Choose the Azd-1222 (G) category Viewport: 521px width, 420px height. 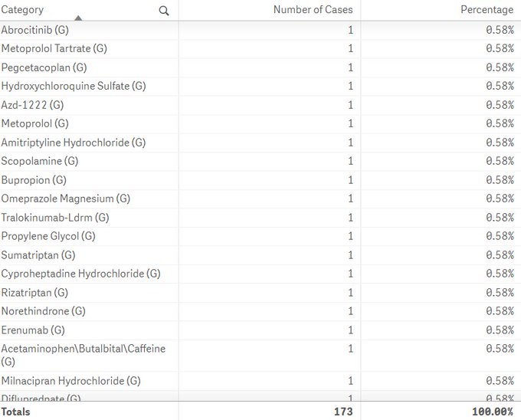point(32,105)
